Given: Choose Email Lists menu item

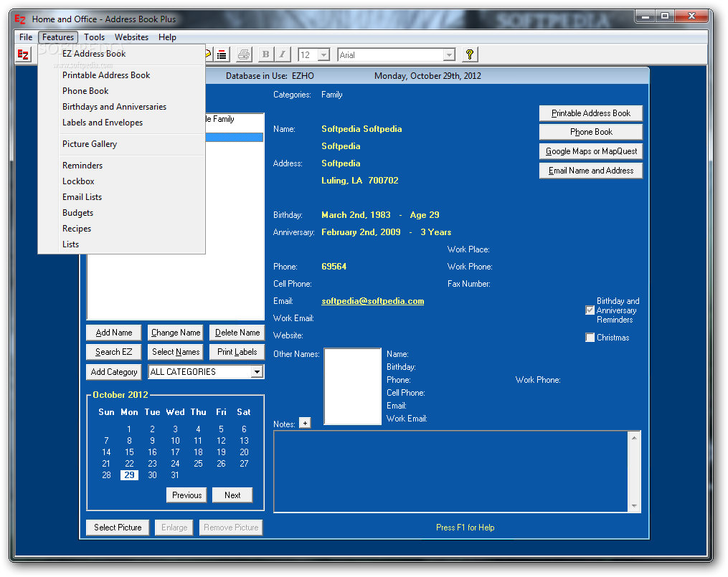Looking at the screenshot, I should [x=122, y=197].
